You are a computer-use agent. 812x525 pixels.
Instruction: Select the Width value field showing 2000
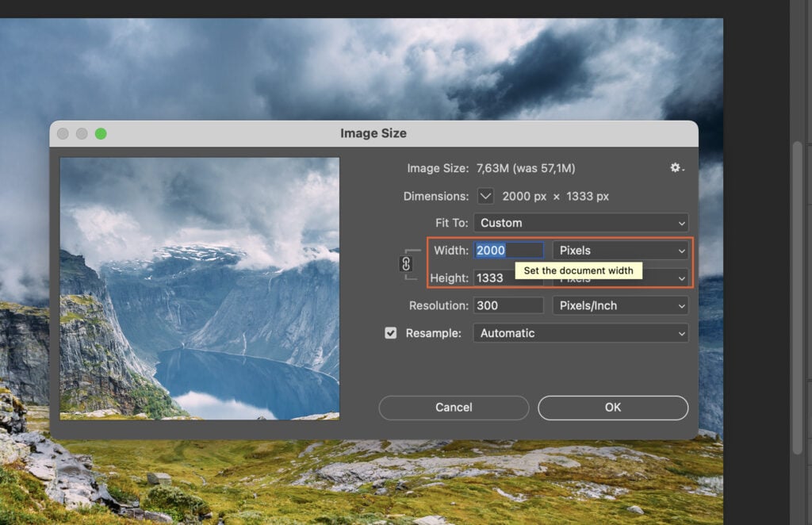(x=507, y=250)
